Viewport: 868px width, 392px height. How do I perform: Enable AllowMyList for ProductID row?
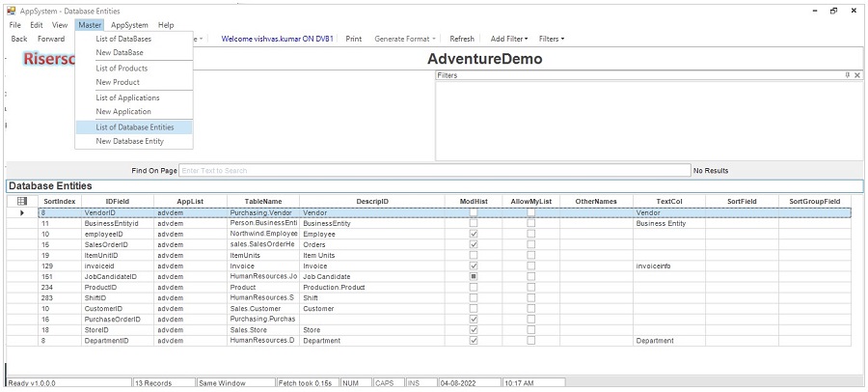[x=530, y=287]
